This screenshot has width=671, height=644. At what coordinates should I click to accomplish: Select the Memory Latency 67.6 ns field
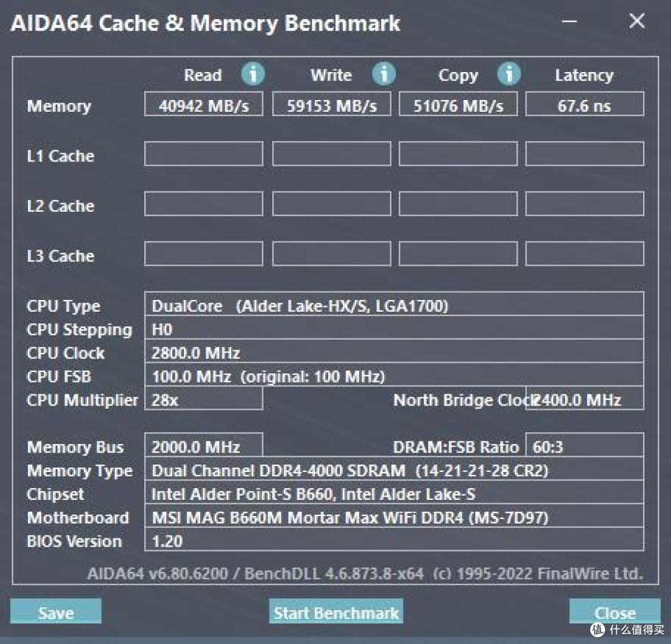pos(585,104)
